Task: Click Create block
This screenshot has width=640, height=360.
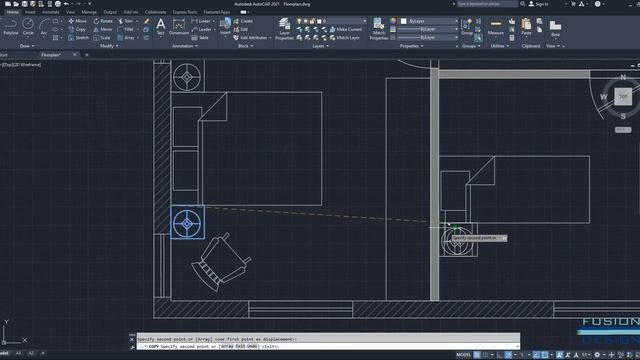Action: click(243, 21)
